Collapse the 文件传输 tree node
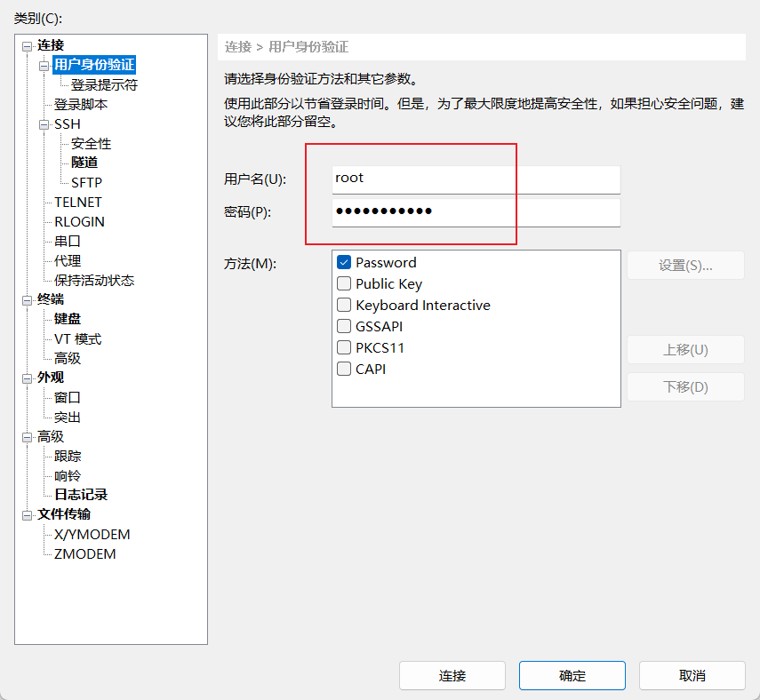 tap(27, 515)
